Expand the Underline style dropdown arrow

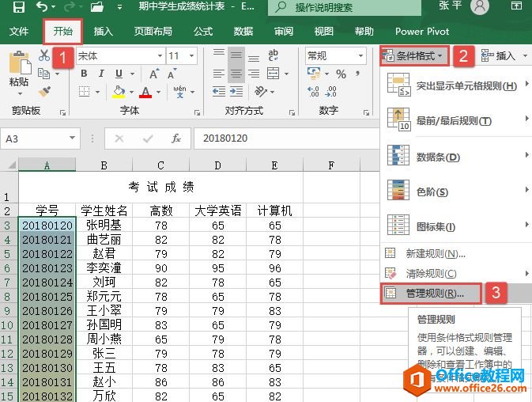pyautogui.click(x=132, y=74)
